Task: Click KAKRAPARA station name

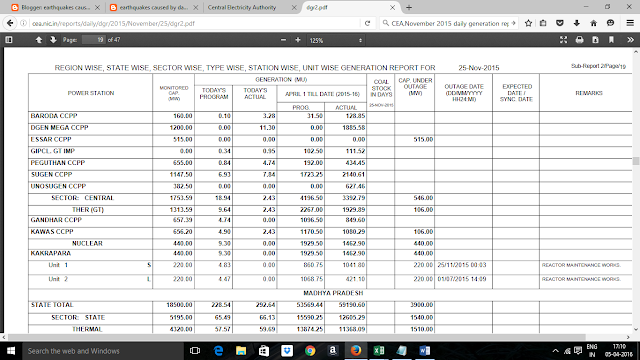Action: [x=51, y=253]
